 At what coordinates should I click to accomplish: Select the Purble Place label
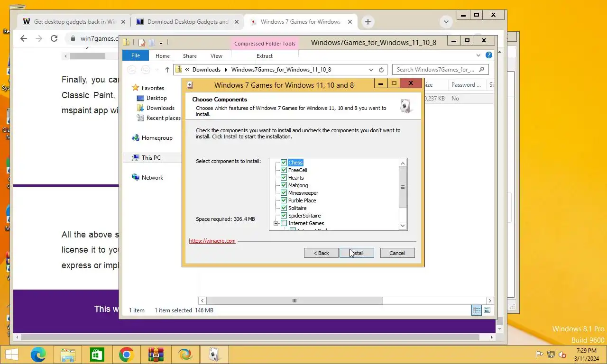(302, 200)
